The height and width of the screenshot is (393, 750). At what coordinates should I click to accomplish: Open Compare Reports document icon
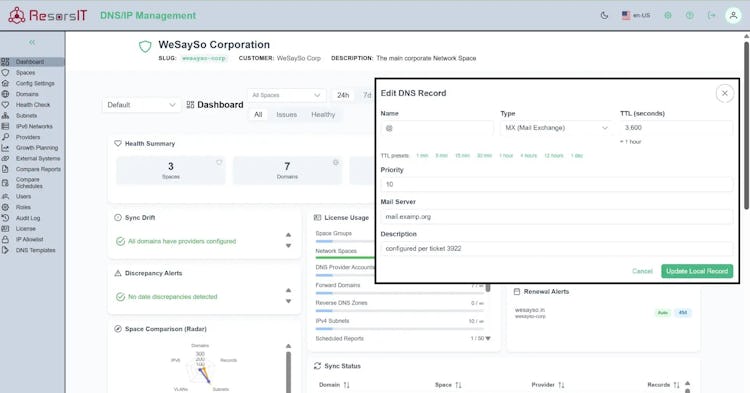tap(5, 169)
